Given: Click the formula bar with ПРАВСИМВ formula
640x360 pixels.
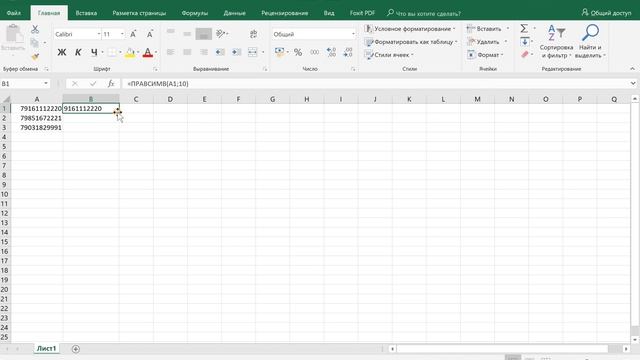Looking at the screenshot, I should [376, 84].
